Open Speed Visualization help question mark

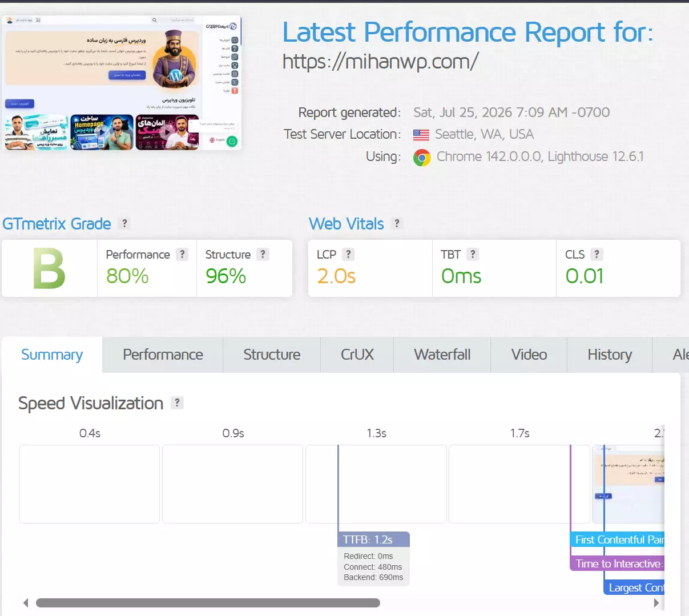tap(178, 402)
